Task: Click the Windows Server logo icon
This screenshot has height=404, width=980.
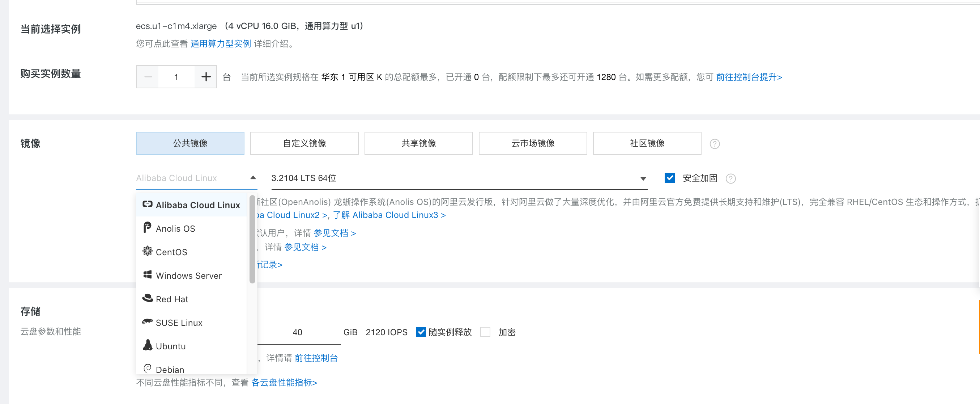Action: [x=147, y=275]
